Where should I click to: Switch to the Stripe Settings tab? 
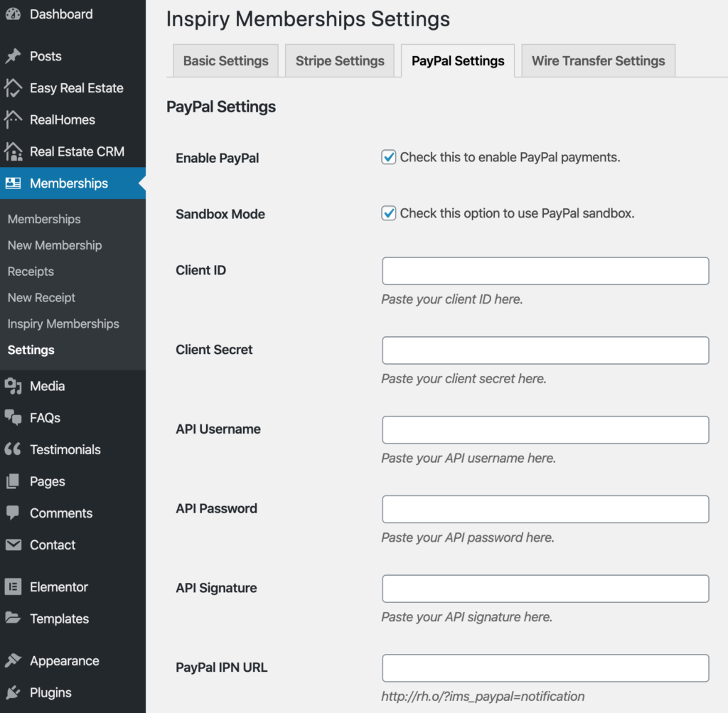coord(340,61)
